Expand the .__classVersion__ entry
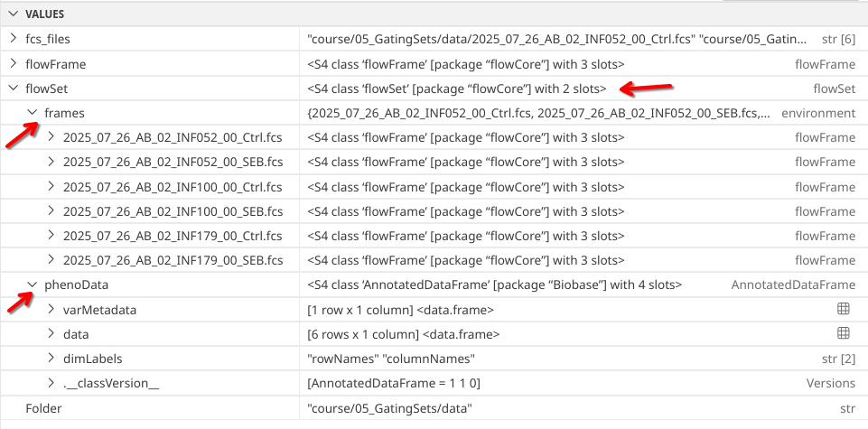 pyautogui.click(x=51, y=383)
